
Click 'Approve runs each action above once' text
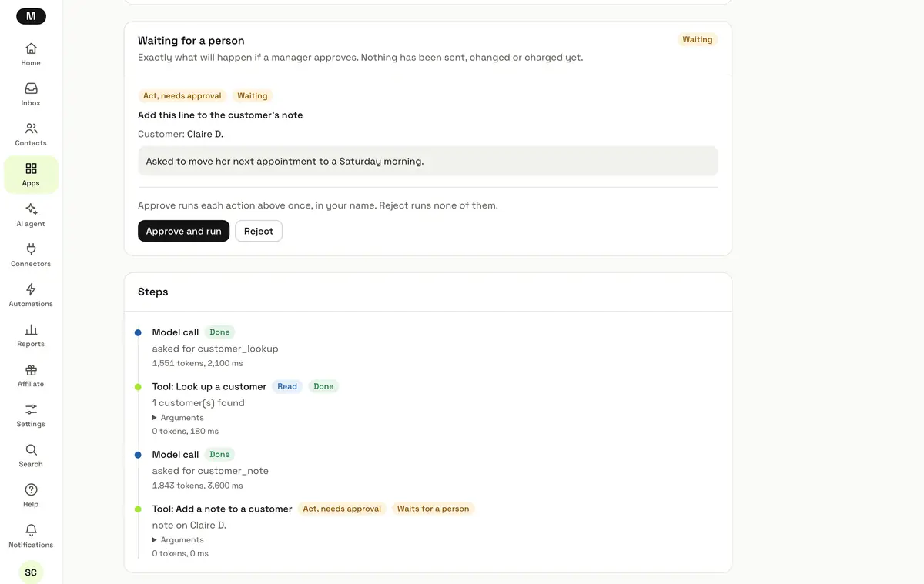click(x=317, y=205)
